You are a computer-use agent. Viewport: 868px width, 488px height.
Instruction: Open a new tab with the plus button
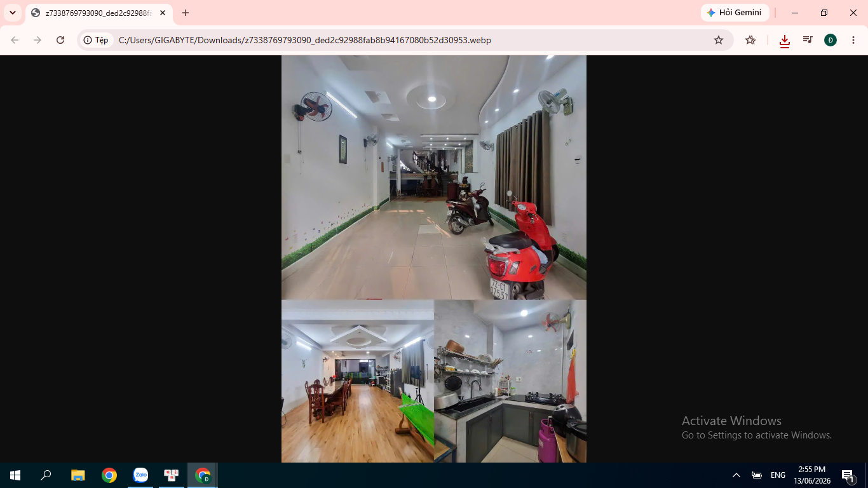(186, 13)
